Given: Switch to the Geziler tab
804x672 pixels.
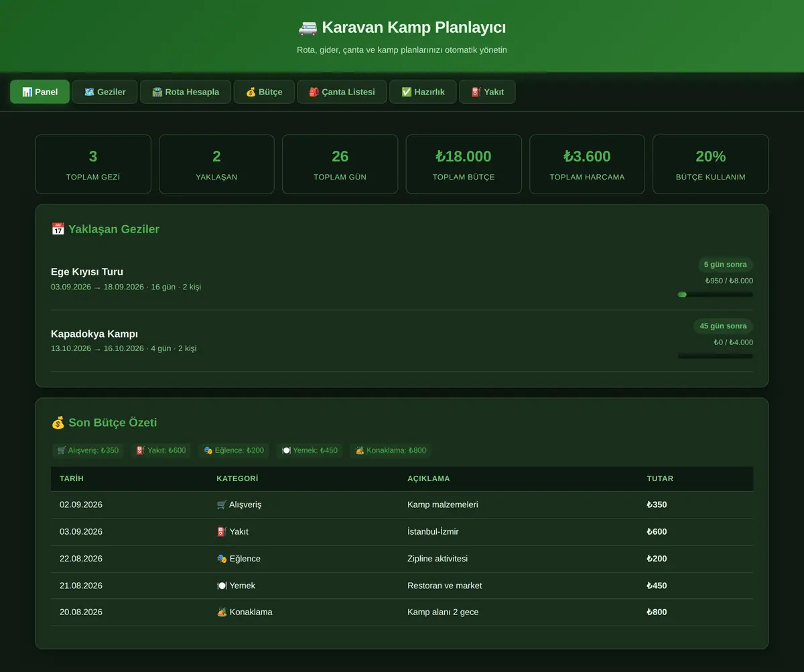Looking at the screenshot, I should tap(105, 92).
